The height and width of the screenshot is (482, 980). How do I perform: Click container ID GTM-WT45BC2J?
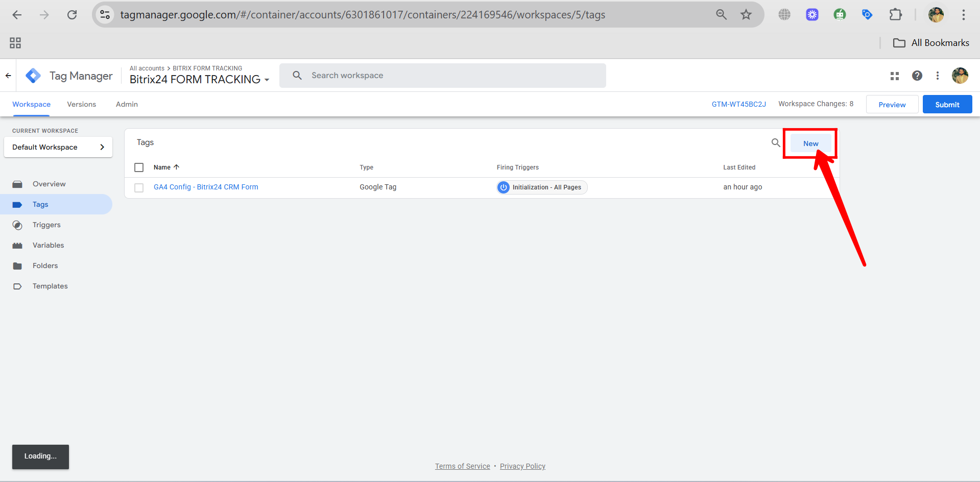[739, 104]
